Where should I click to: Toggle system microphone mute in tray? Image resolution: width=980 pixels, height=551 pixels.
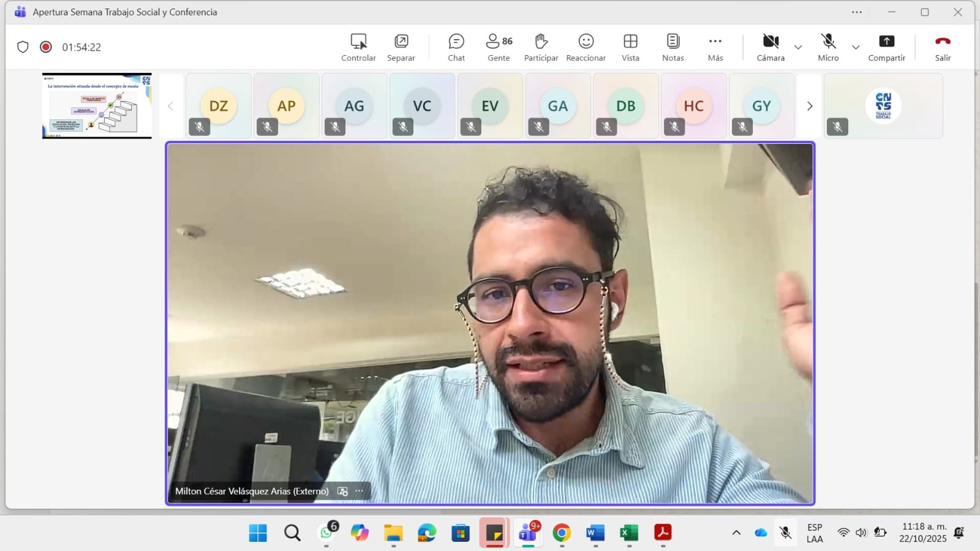click(785, 533)
